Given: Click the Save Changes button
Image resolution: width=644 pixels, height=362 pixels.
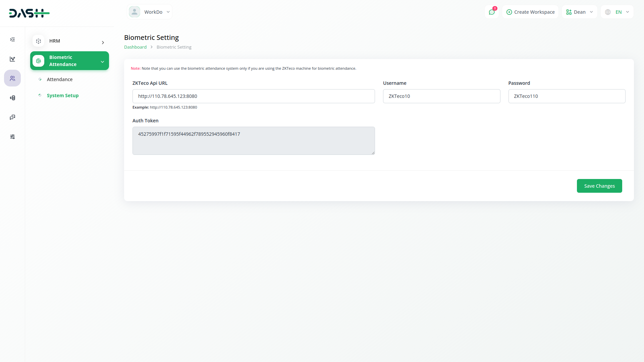Looking at the screenshot, I should (599, 186).
